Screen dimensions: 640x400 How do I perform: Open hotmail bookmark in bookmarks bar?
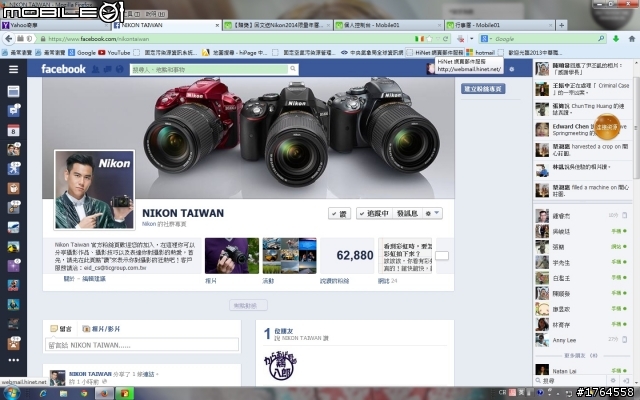pos(480,53)
